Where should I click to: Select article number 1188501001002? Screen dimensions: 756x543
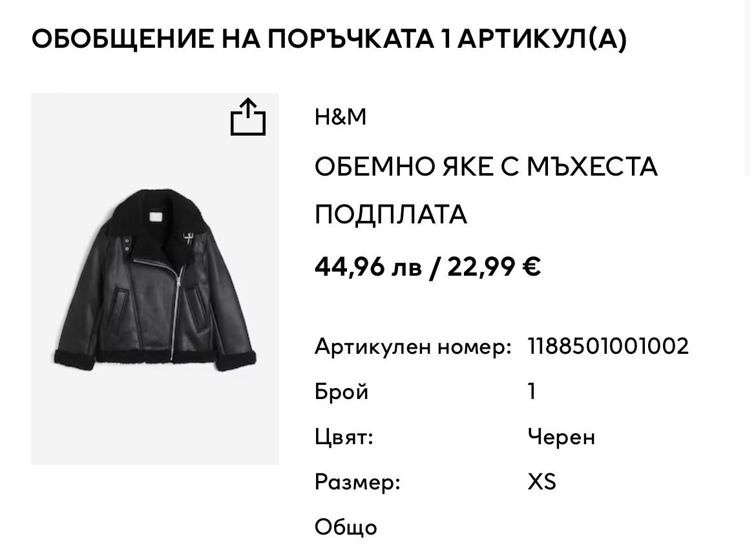(x=609, y=346)
